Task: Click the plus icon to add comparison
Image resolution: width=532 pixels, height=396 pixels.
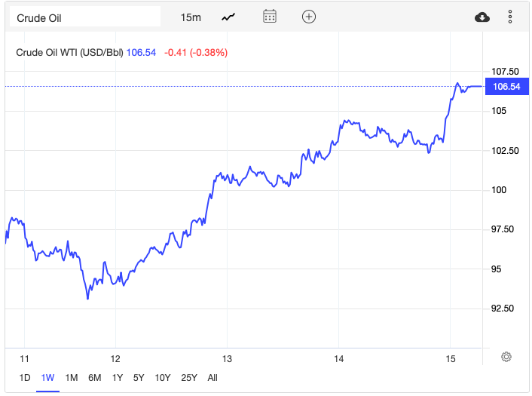Action: click(308, 17)
